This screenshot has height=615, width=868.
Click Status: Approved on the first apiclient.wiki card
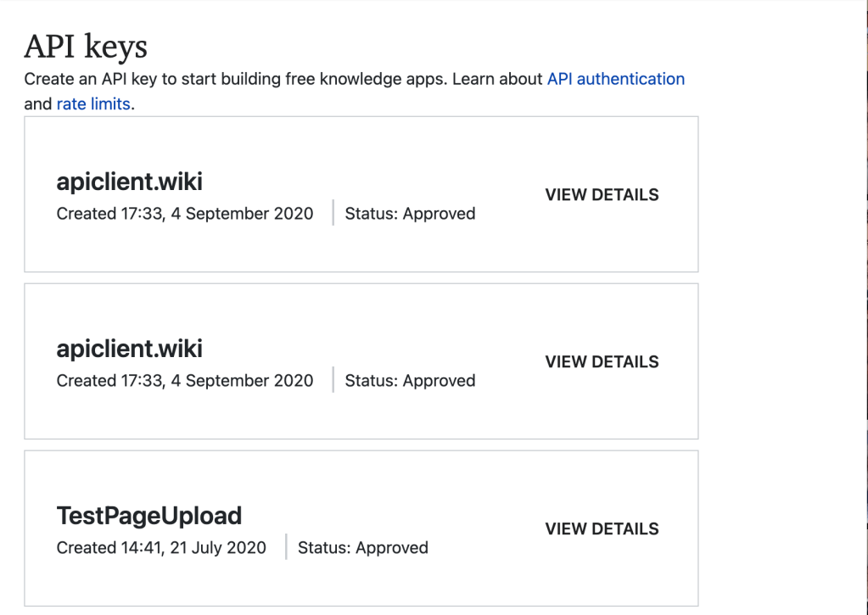click(x=410, y=214)
